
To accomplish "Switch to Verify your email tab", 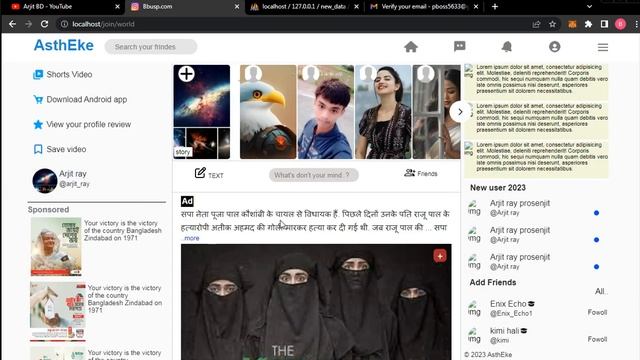I will 424,7.
